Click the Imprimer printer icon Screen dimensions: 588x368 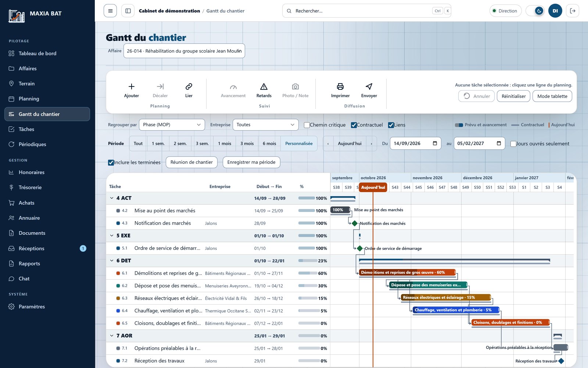[340, 86]
